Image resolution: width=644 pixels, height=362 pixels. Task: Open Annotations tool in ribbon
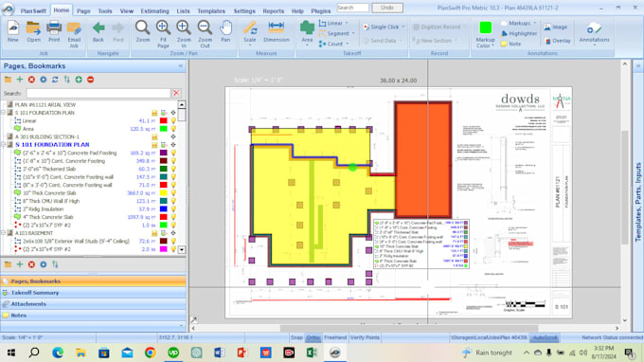(594, 31)
